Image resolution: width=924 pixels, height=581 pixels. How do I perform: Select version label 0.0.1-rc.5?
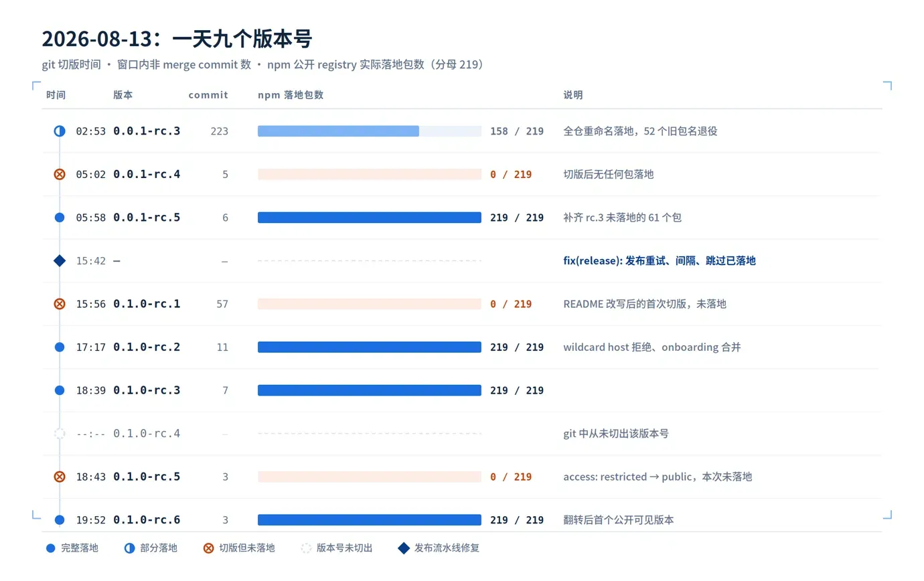[147, 218]
